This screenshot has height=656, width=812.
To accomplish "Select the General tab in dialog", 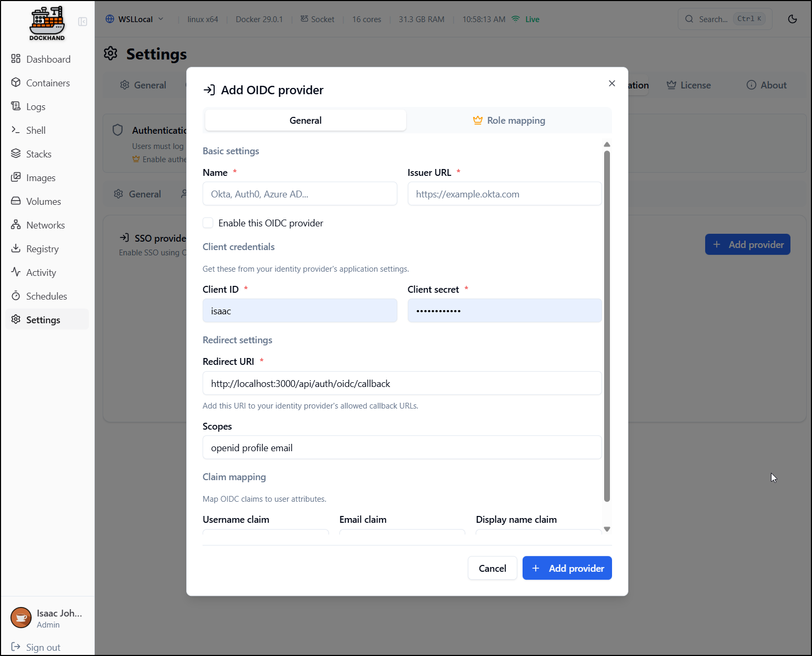I will tap(305, 121).
